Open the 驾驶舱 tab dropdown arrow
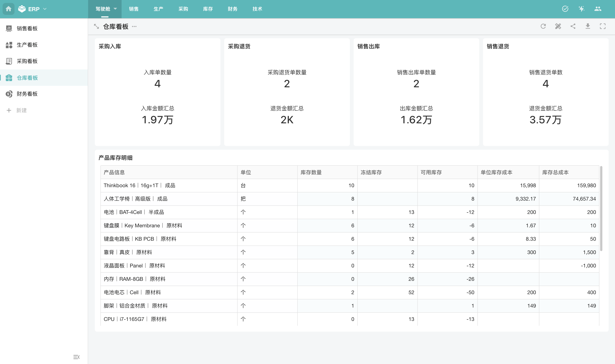615x364 pixels. point(115,9)
